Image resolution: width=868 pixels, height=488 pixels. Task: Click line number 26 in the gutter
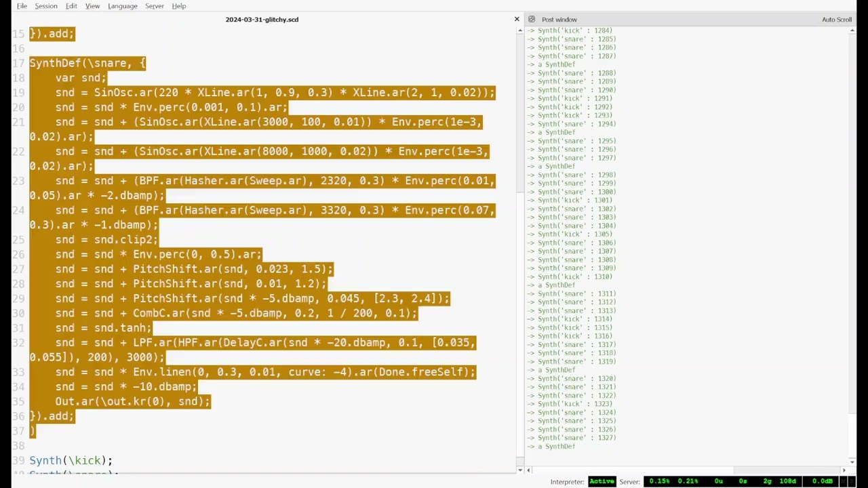pos(18,255)
